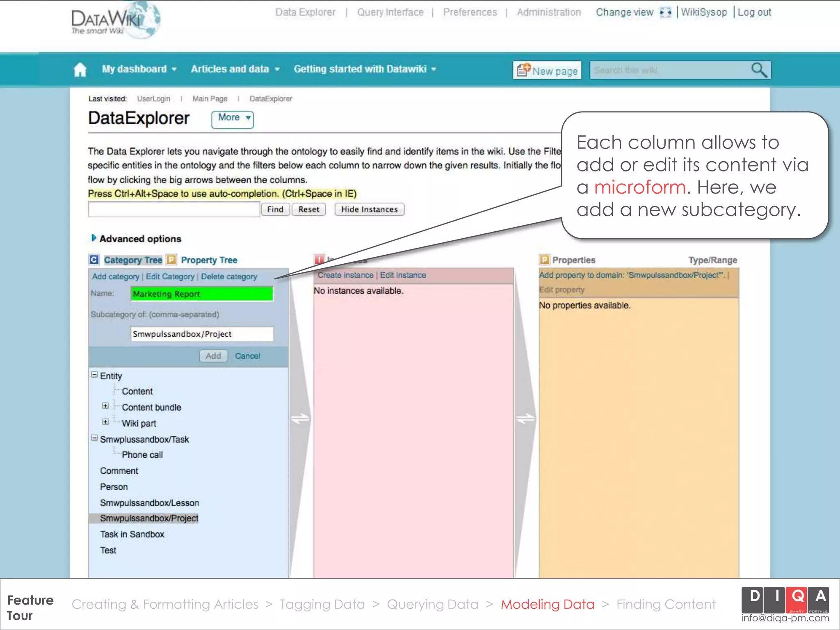Click the Delete category link
Screen dimensions: 840x630
(229, 276)
